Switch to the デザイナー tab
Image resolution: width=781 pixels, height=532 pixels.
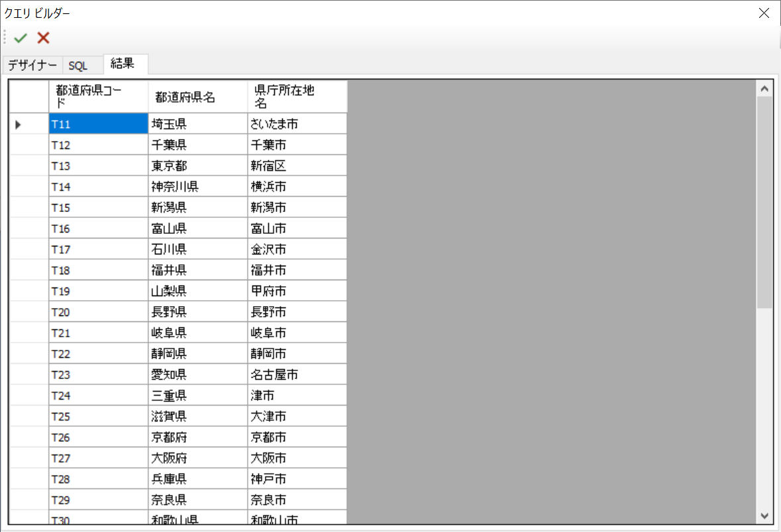click(32, 66)
